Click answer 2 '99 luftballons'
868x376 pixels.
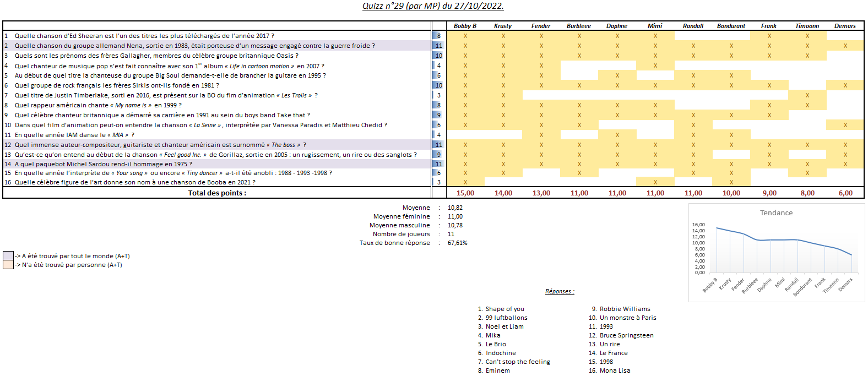click(x=506, y=318)
